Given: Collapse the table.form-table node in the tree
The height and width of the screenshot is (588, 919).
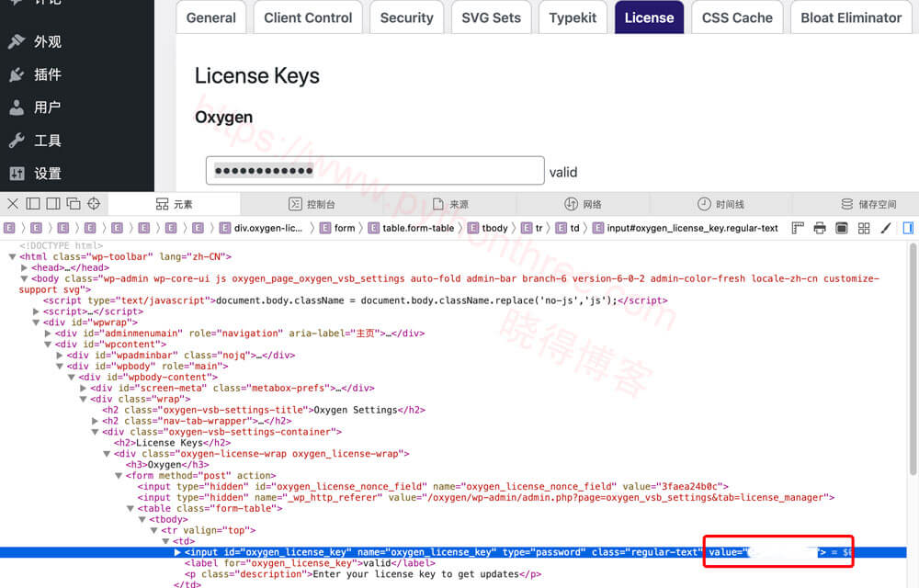Looking at the screenshot, I should click(130, 508).
